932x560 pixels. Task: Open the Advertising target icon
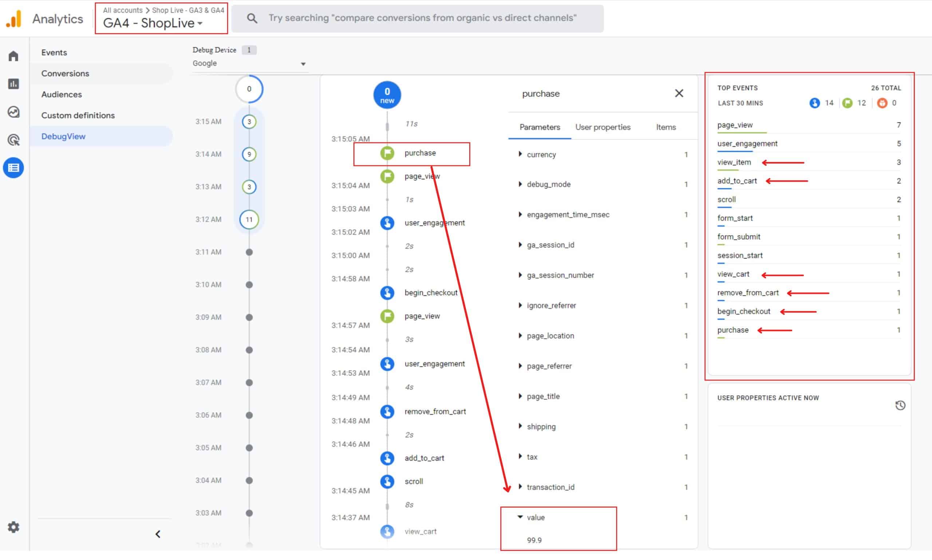(x=13, y=140)
